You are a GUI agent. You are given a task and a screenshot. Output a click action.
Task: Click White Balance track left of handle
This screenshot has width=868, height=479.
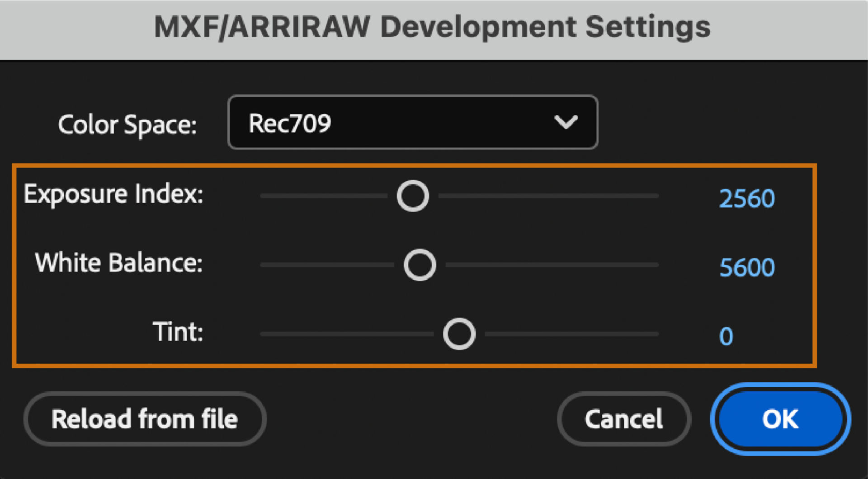[326, 265]
